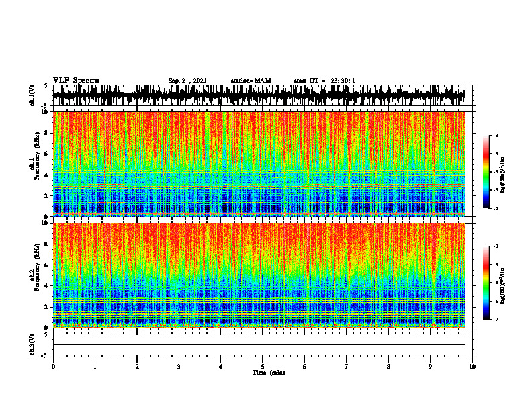Click the ch.1 "Frequency (kHz)" axis label
This screenshot has height=411, width=532.
[37, 156]
